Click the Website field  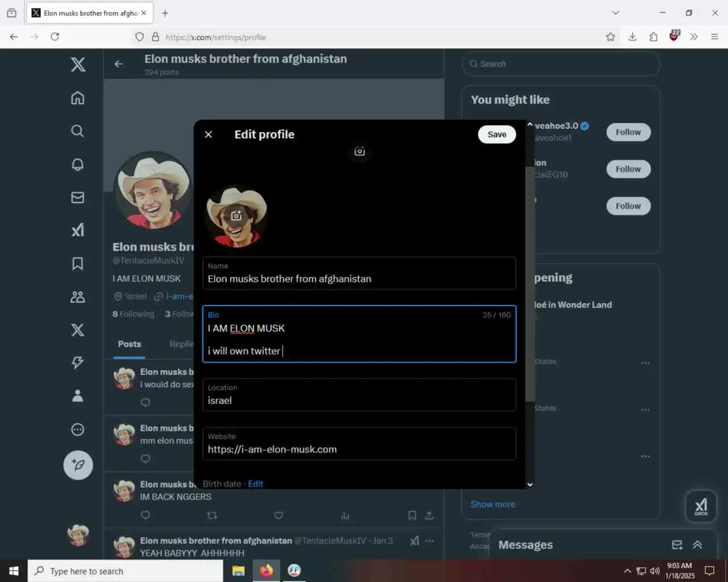click(x=359, y=444)
